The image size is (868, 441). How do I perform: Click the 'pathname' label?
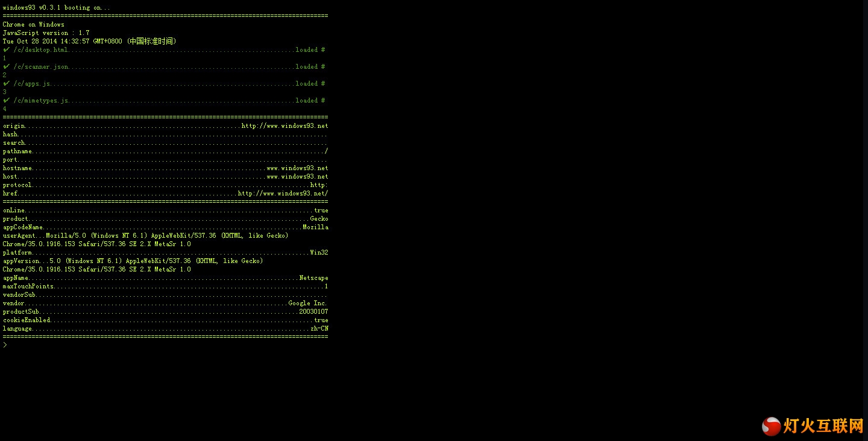coord(17,151)
